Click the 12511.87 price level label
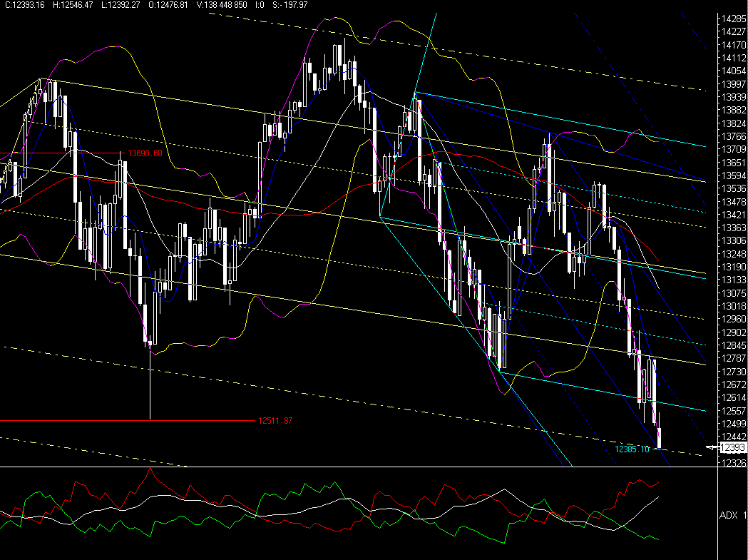748x560 pixels. (275, 421)
